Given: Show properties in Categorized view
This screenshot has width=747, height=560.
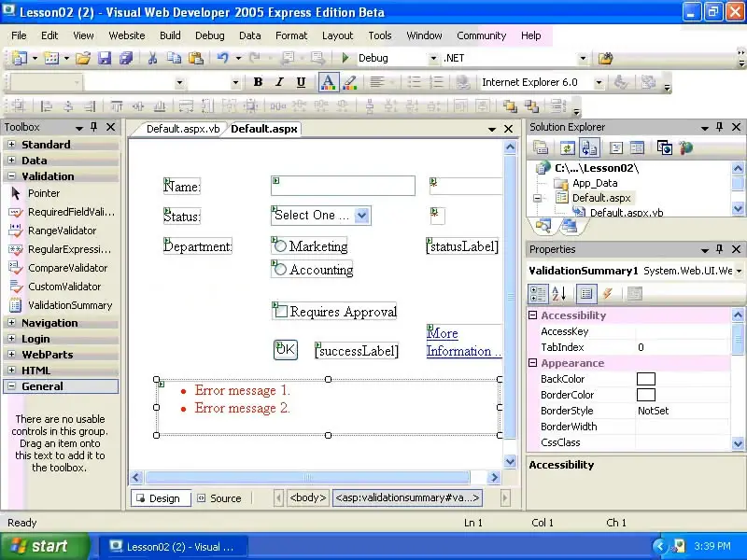Looking at the screenshot, I should coord(538,293).
